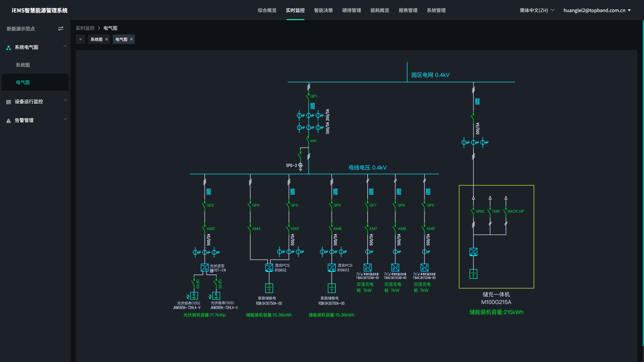The image size is (644, 362).
Task: Toggle sidebar collapse icon beside 新能源示范点
Action: pos(61,29)
